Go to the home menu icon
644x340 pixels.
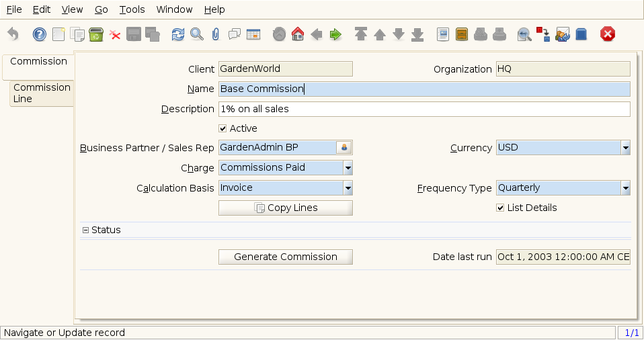coord(298,34)
